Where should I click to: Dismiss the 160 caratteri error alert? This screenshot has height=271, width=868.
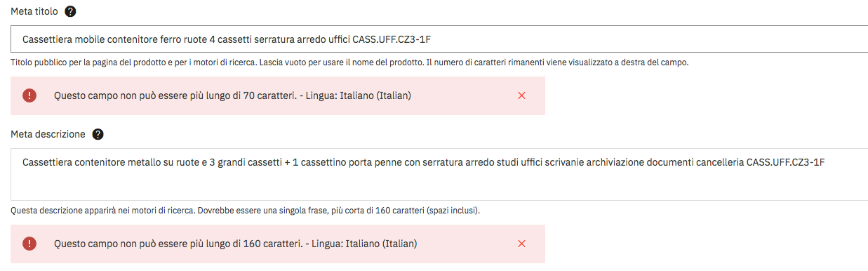pos(521,244)
